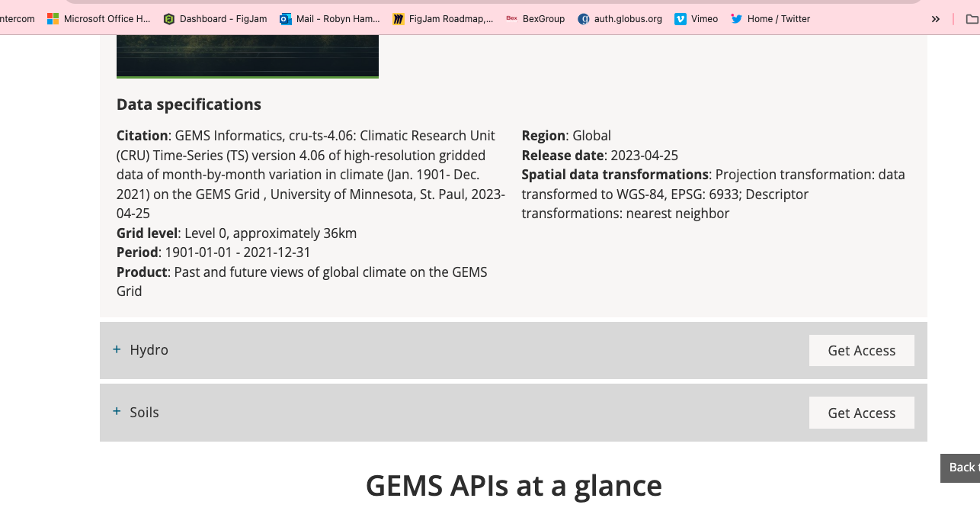Open the auth.globus.org bookmark
The image size is (980, 524).
(x=620, y=19)
